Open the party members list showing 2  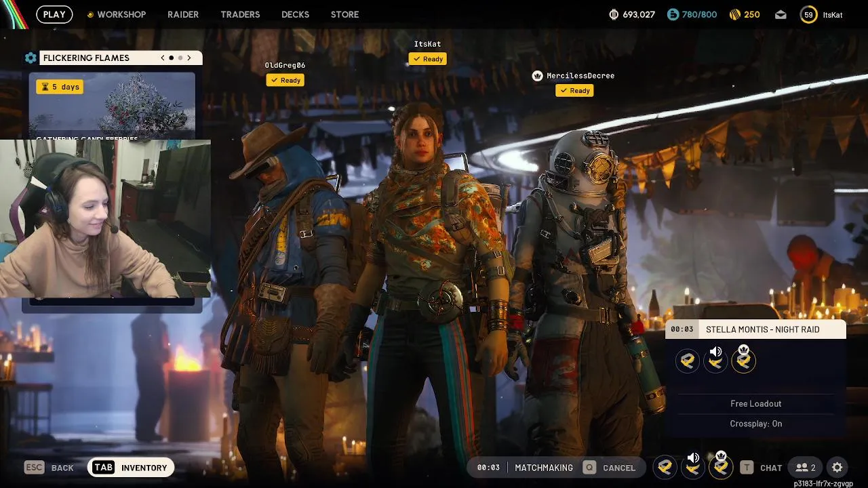coord(806,468)
